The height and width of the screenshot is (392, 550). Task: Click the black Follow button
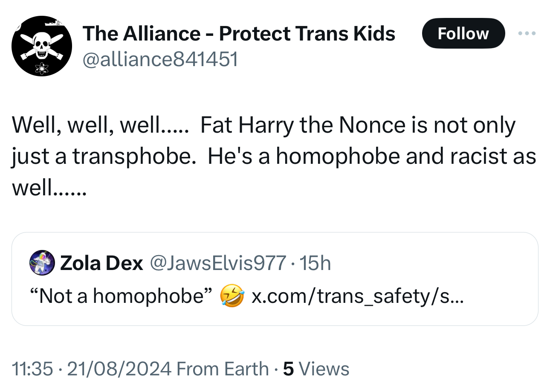tap(463, 33)
